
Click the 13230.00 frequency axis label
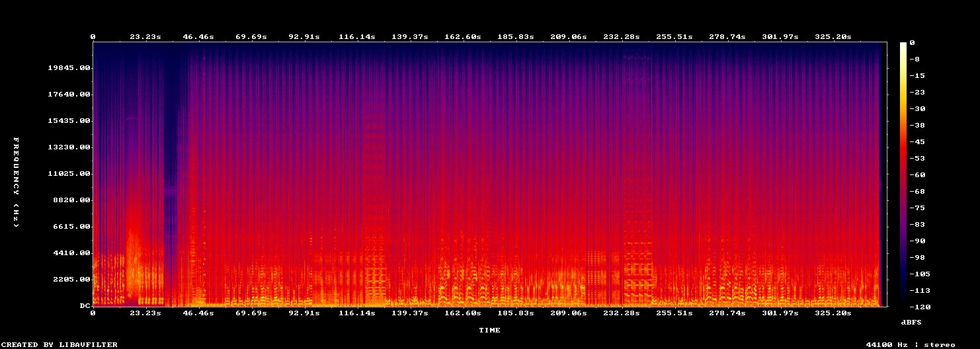(x=69, y=147)
